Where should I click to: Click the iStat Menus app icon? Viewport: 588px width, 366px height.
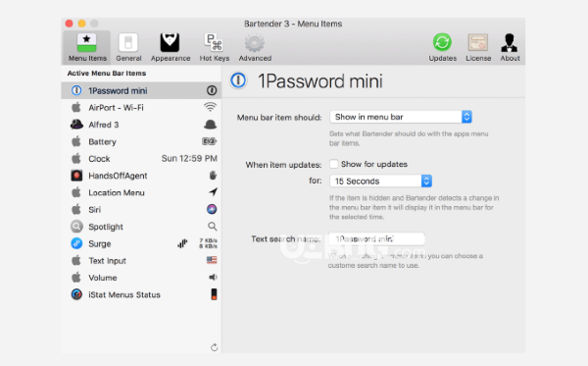pos(76,294)
